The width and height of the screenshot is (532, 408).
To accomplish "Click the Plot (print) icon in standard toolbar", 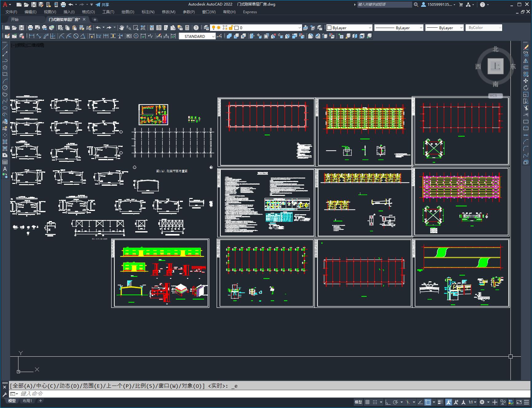I will point(30,28).
